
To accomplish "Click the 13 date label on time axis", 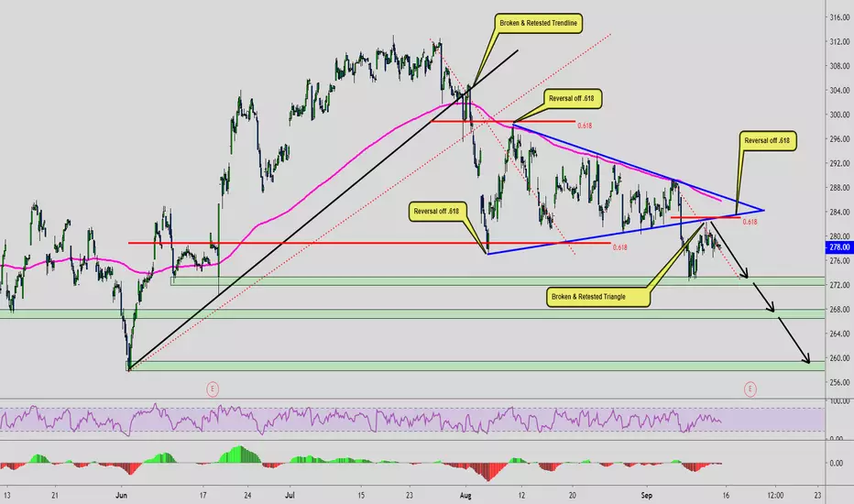I will [7, 495].
